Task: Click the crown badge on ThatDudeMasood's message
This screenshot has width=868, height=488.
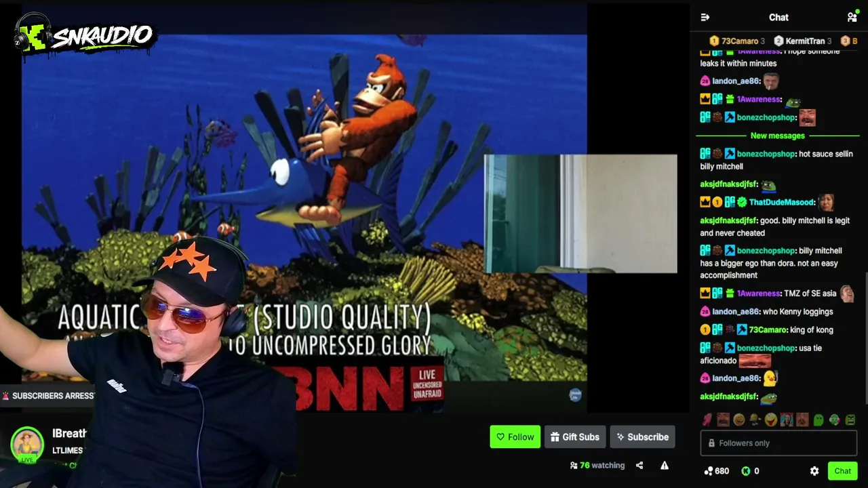Action: [x=705, y=202]
